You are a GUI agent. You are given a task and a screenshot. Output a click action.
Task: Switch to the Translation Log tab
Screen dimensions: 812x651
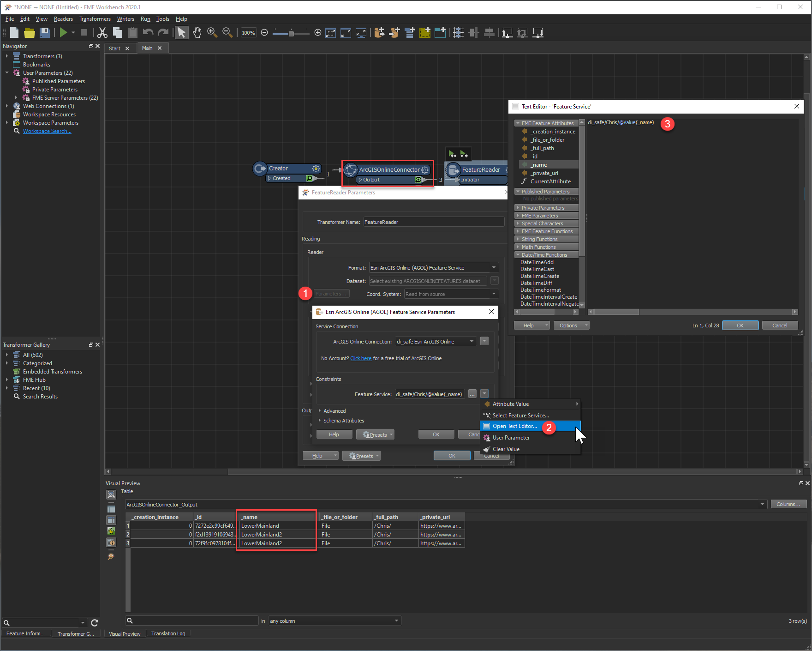coord(168,633)
